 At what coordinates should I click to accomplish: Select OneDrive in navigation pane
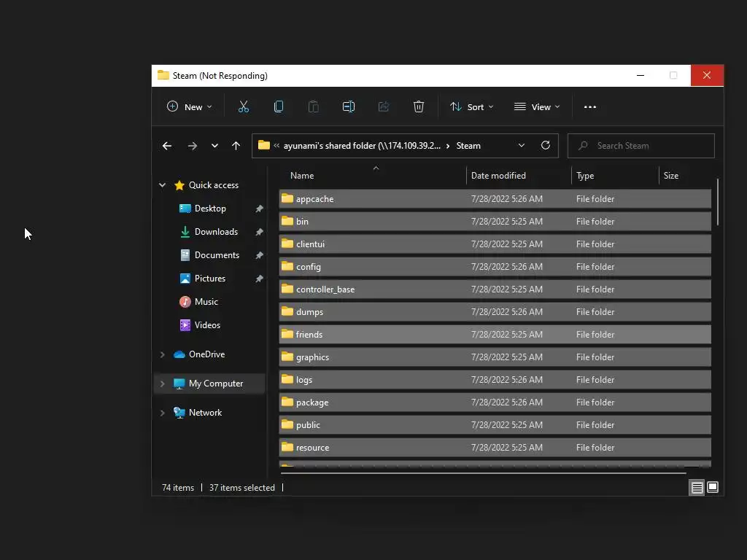[206, 354]
